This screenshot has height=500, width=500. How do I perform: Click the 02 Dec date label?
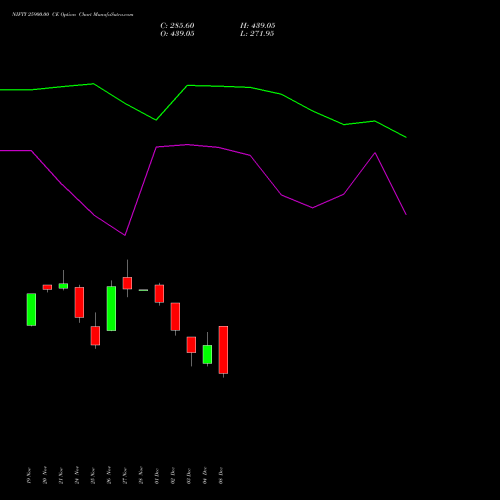173,475
